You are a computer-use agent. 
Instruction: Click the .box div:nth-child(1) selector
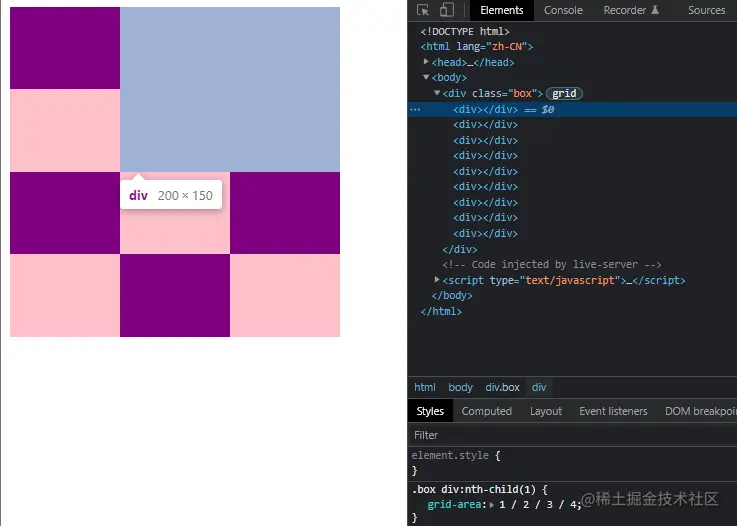pos(473,489)
